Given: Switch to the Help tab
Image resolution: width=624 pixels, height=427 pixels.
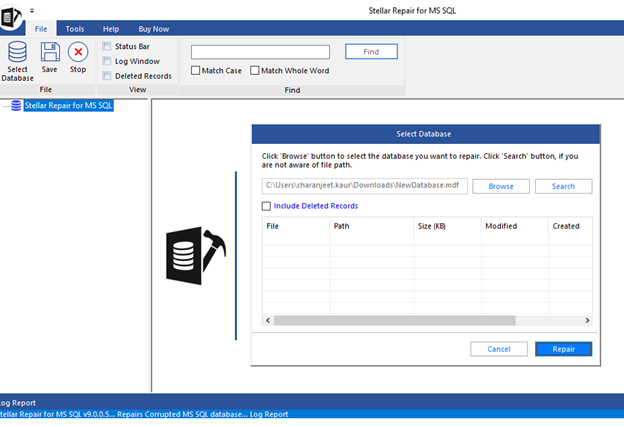Looking at the screenshot, I should [111, 29].
